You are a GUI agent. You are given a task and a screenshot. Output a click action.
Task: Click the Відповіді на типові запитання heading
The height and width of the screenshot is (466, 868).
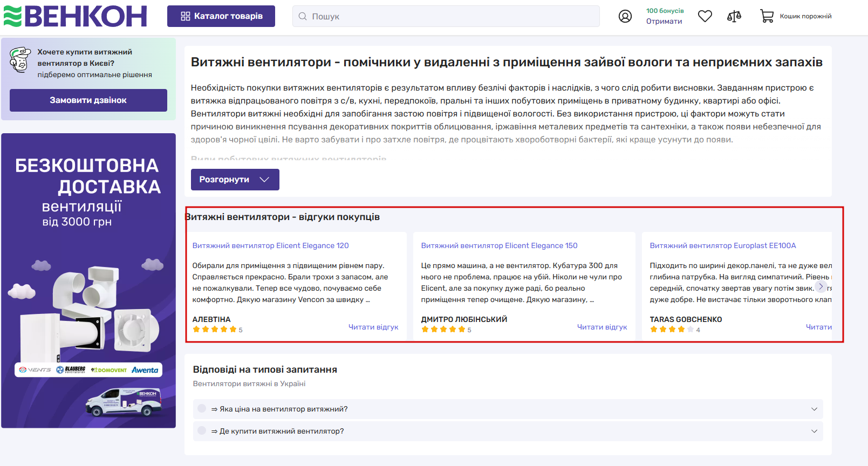tap(265, 369)
